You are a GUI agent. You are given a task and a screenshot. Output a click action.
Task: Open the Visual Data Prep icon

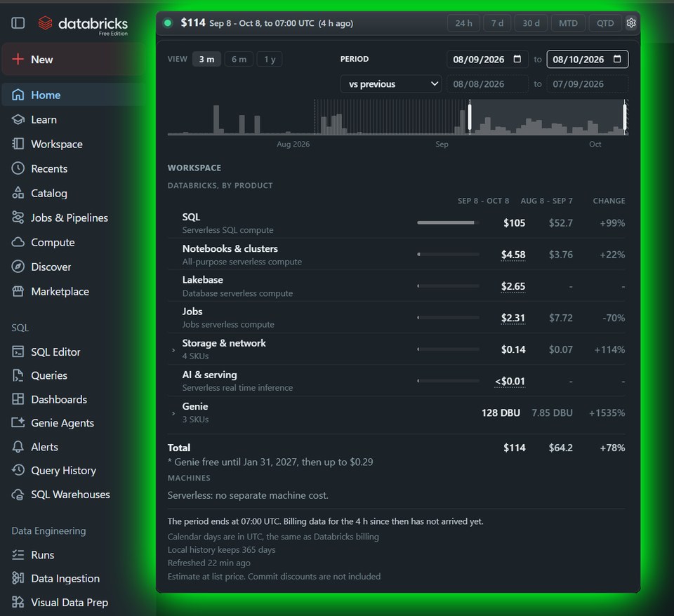(x=18, y=602)
